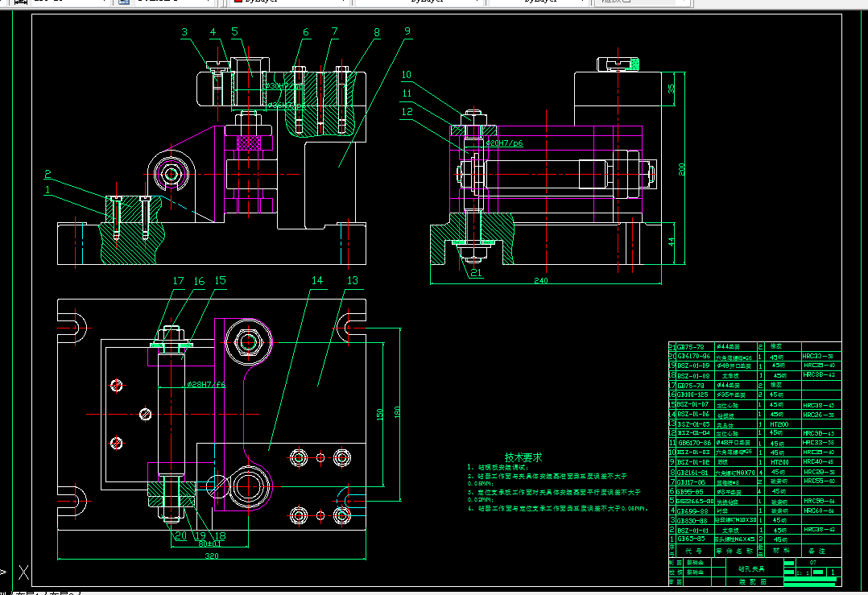Select part callout number 11 in side view
The height and width of the screenshot is (595, 868).
407,93
